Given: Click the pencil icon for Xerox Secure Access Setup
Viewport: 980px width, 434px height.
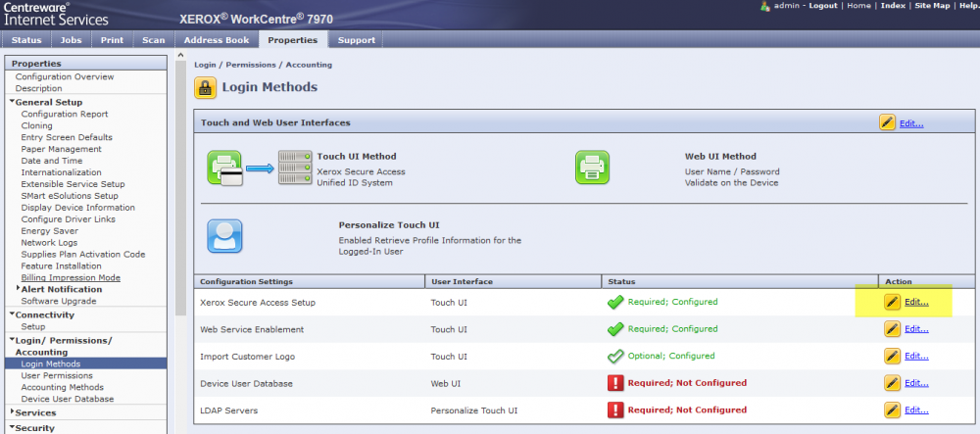Looking at the screenshot, I should coord(892,302).
